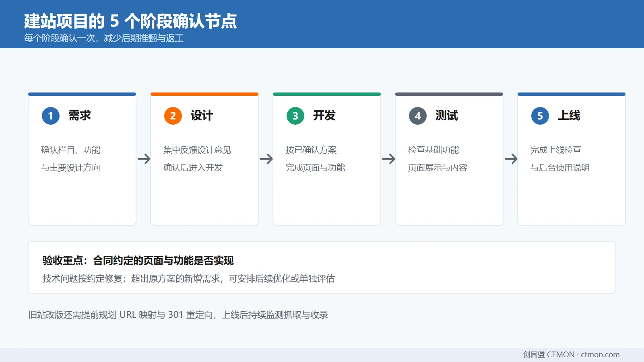
Task: Click the arrow between 需求 and 设计 cards
Action: click(144, 159)
